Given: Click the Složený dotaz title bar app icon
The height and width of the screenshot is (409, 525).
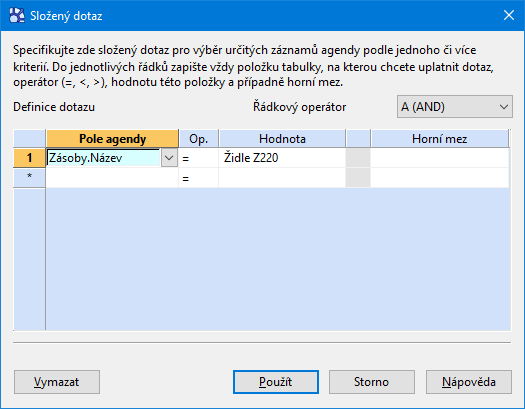Looking at the screenshot, I should point(17,15).
